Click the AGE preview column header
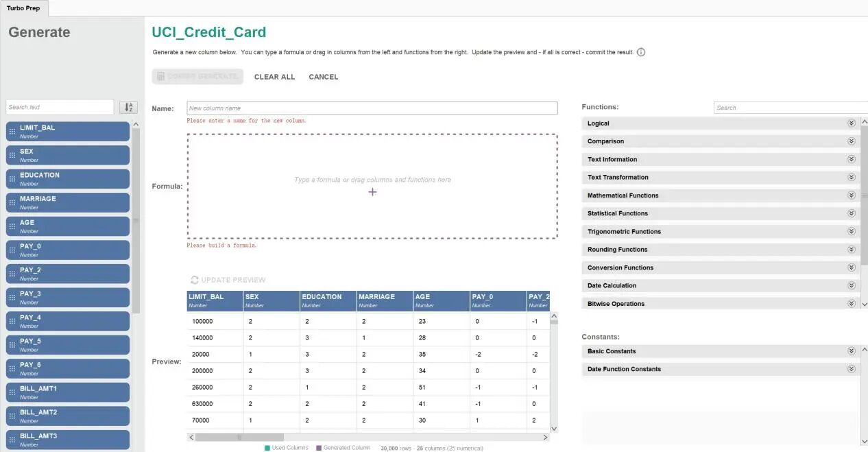This screenshot has width=868, height=452. [441, 300]
